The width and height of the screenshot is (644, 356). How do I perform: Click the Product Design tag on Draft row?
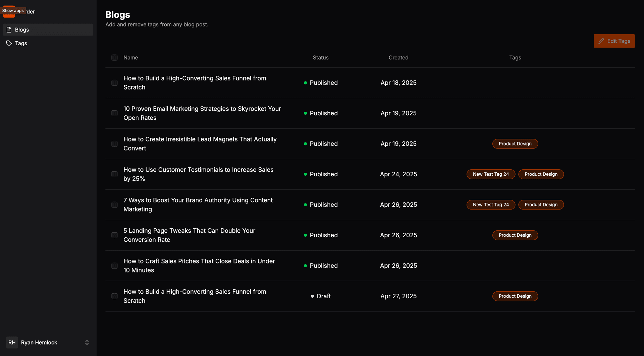[515, 296]
